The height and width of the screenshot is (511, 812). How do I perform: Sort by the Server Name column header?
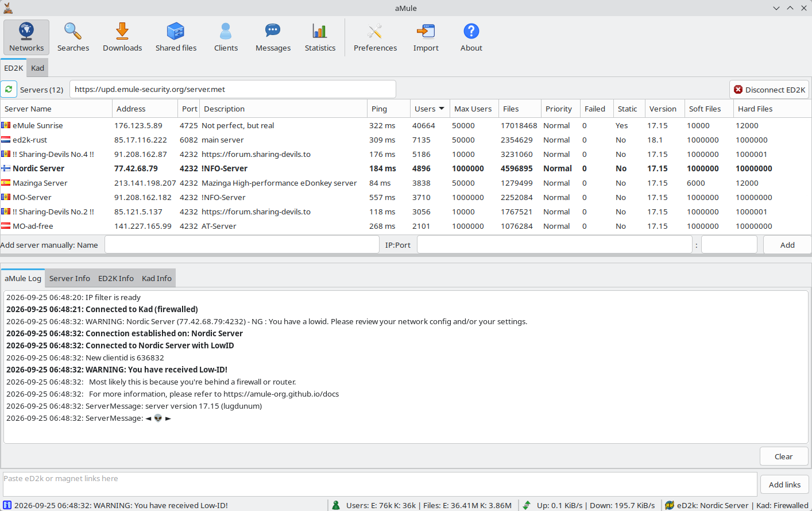coord(56,109)
